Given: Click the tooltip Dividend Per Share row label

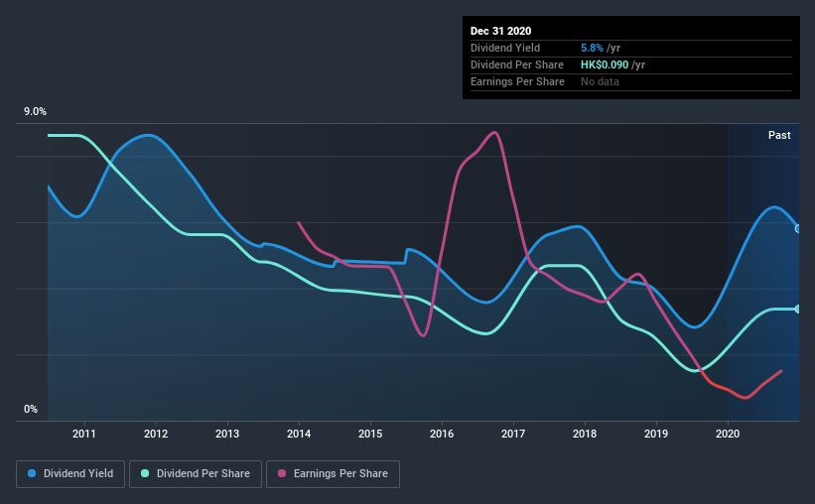Looking at the screenshot, I should point(516,64).
